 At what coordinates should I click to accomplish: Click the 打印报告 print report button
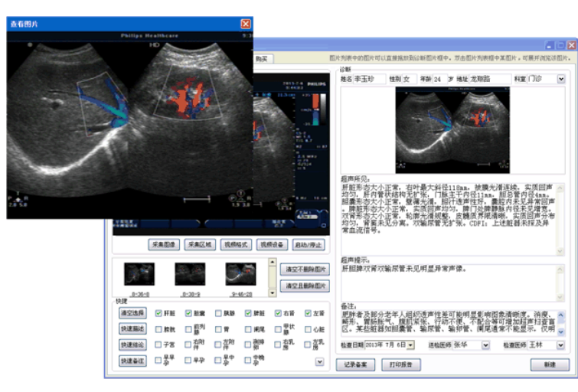401,364
